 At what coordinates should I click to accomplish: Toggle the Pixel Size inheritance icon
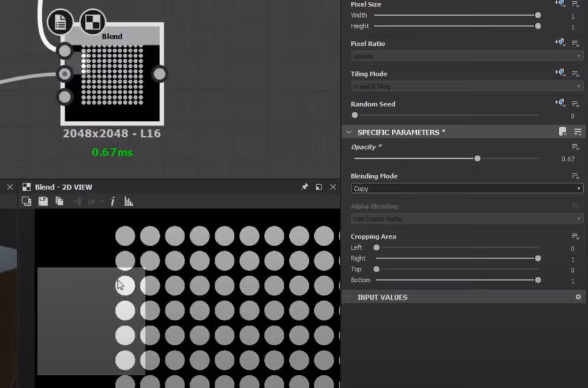[x=560, y=4]
